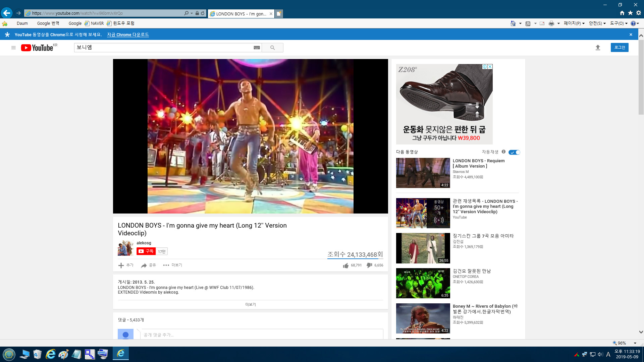This screenshot has width=644, height=362.
Task: Open the on-screen keyboard in the search box
Action: tap(257, 48)
